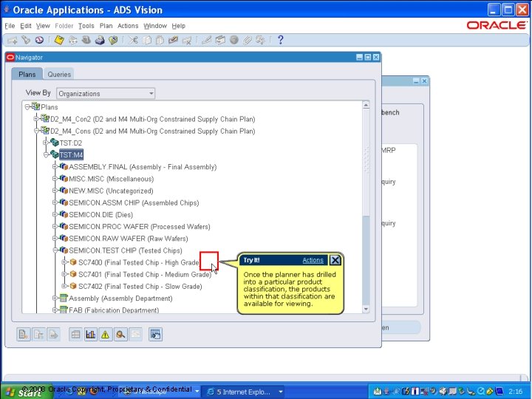Viewport: 532px width, 399px height.
Task: Select MISC.MISC (Miscellaneous) row
Action: (112, 179)
